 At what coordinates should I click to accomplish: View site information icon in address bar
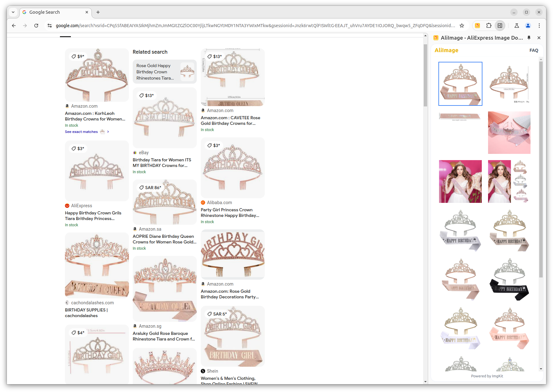[x=49, y=26]
